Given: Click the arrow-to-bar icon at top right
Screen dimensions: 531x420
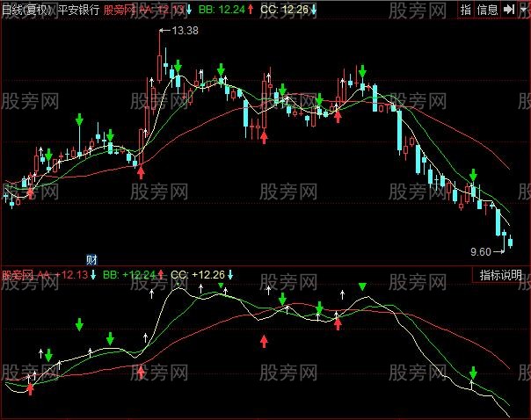Looking at the screenshot, I should [509, 10].
